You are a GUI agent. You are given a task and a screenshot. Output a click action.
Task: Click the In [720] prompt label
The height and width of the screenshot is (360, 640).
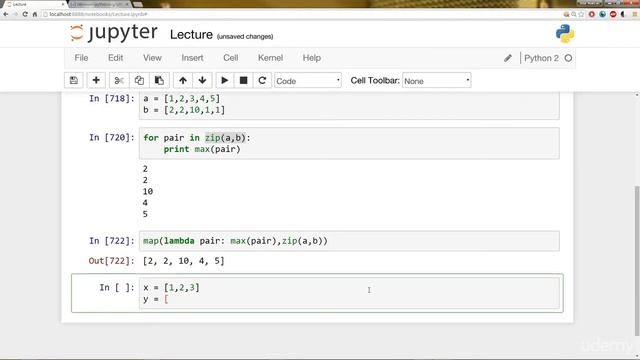[111, 138]
